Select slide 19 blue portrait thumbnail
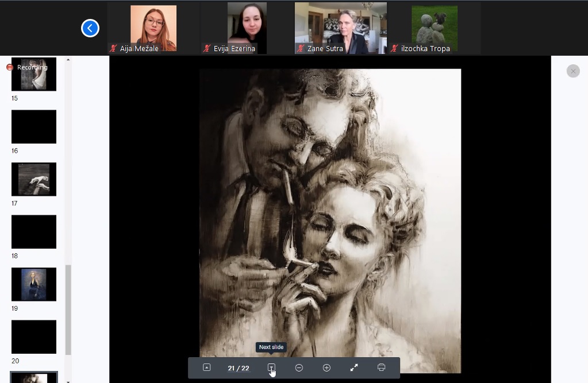The width and height of the screenshot is (588, 383). coord(34,284)
